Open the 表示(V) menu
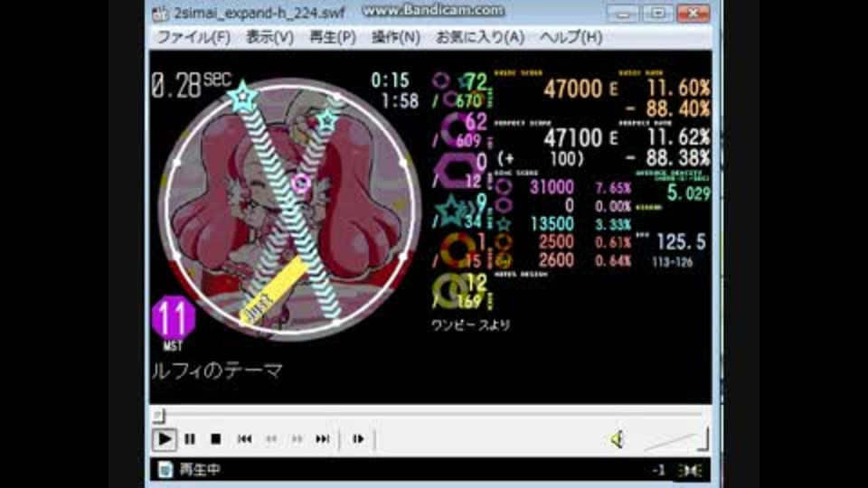 [269, 37]
